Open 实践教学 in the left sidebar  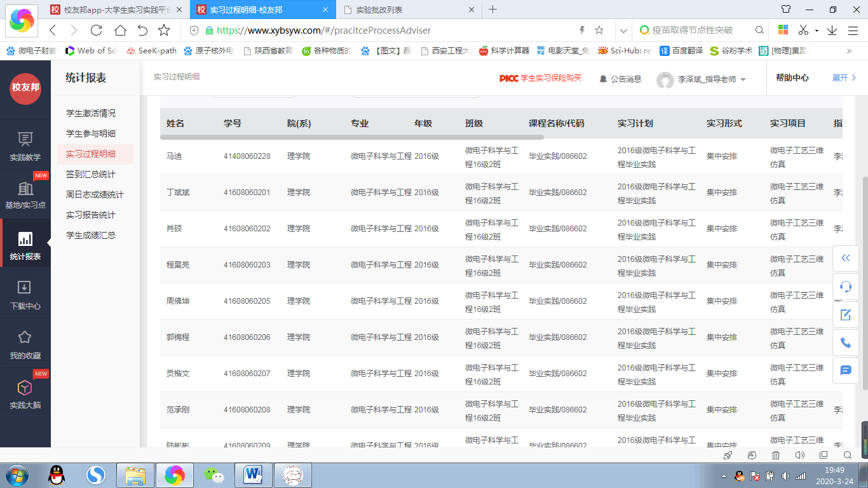[25, 146]
